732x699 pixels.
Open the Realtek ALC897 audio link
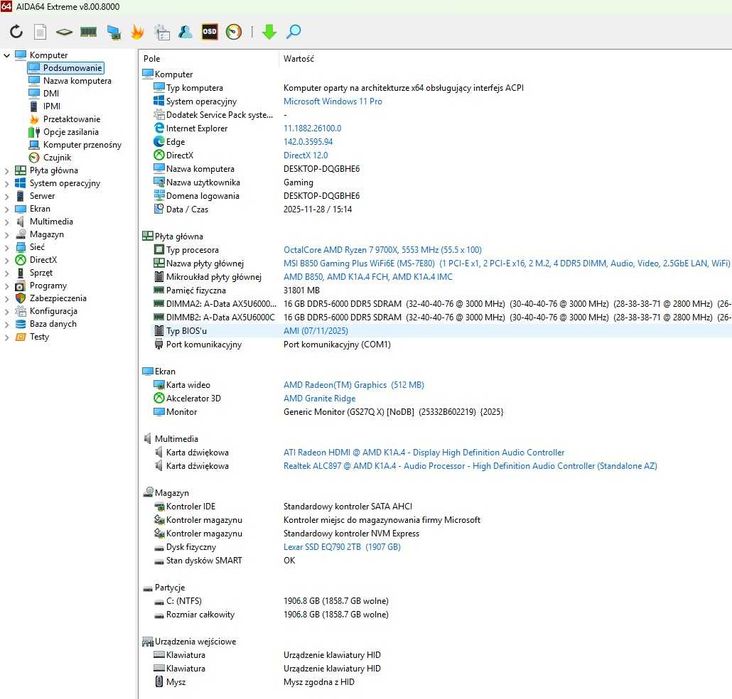470,466
